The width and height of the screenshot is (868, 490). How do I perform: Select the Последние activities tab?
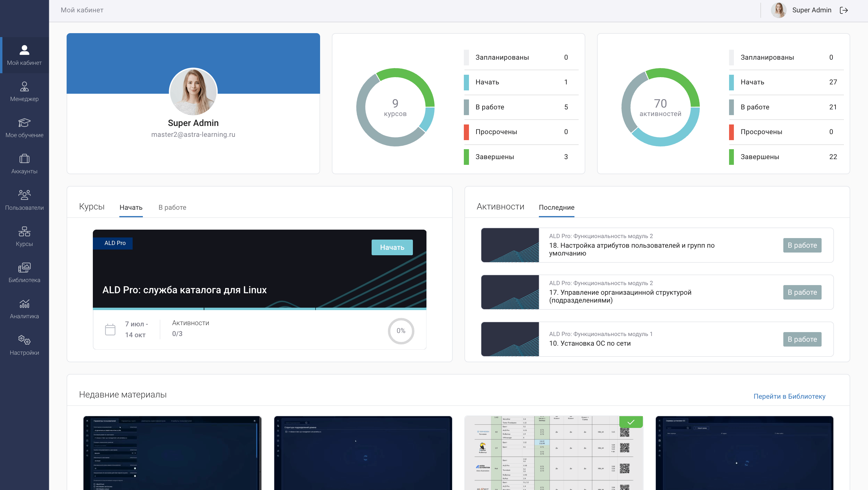556,207
